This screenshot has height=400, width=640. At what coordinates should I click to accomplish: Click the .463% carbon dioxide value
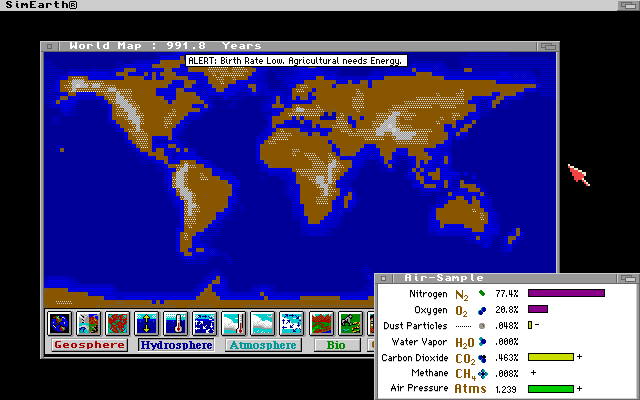pos(507,358)
